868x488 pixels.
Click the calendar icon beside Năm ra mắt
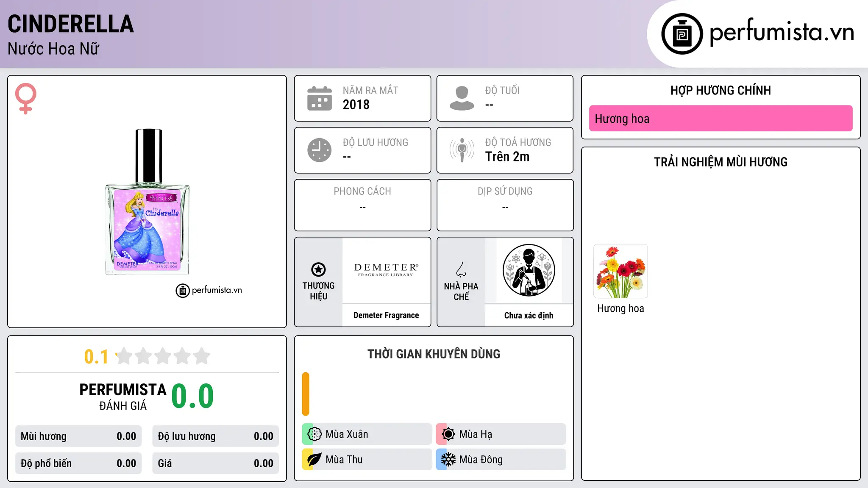click(x=320, y=98)
